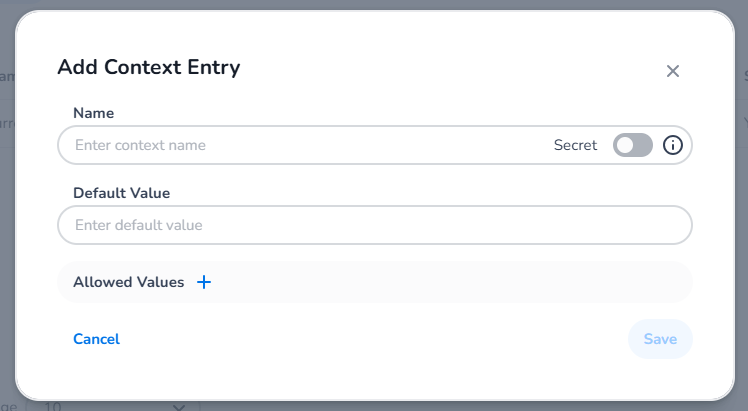The image size is (748, 411).
Task: Save the context entry
Action: click(x=660, y=339)
